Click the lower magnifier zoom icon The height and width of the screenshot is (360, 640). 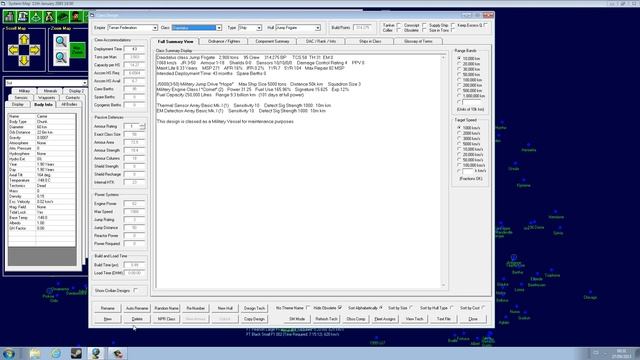tap(61, 57)
